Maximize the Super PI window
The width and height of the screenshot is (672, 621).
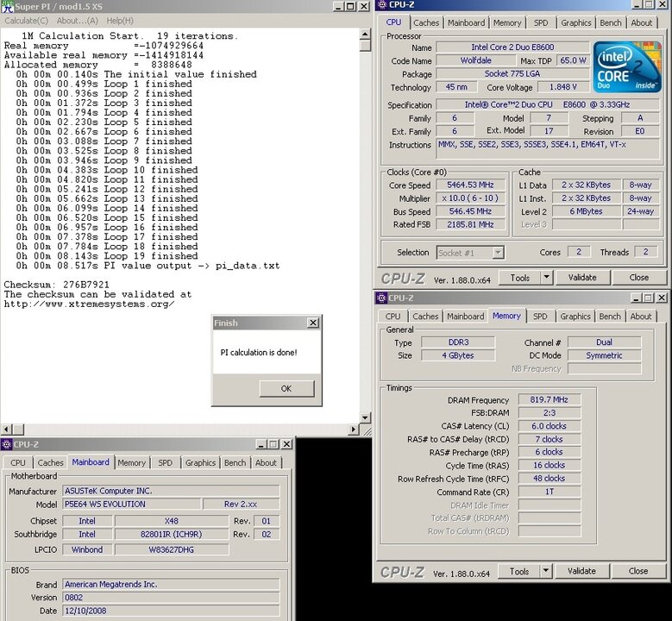[350, 6]
